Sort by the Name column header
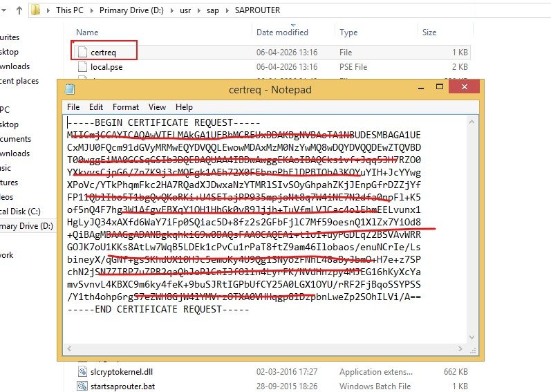 (87, 32)
